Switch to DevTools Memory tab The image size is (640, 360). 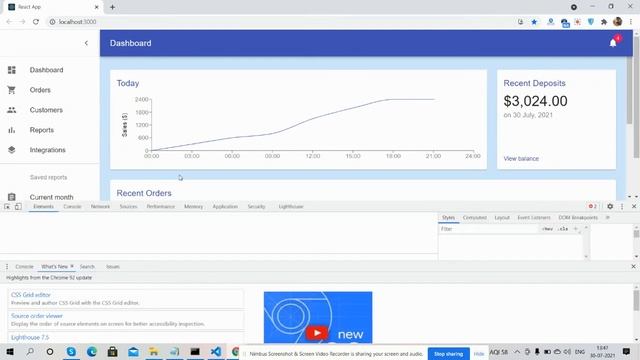pos(193,207)
